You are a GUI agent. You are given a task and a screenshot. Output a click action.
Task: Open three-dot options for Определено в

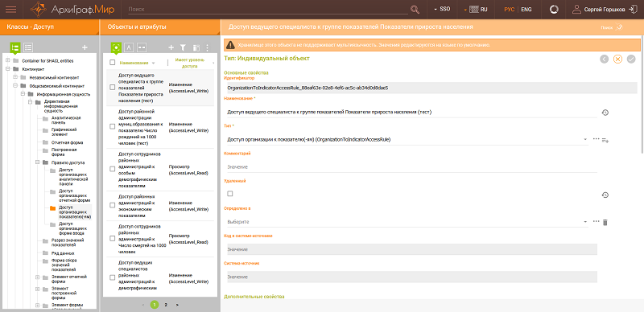(597, 221)
